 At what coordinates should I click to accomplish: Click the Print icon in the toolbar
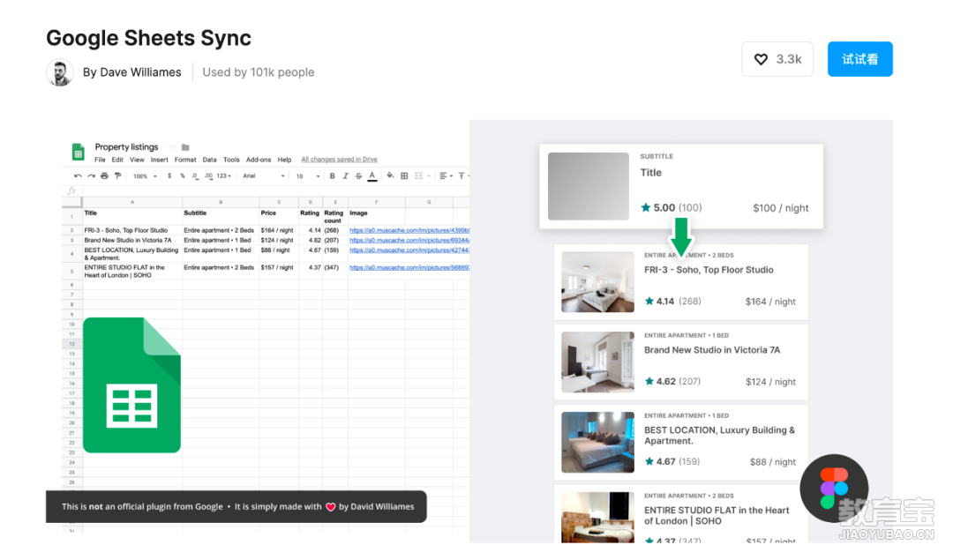pos(104,176)
